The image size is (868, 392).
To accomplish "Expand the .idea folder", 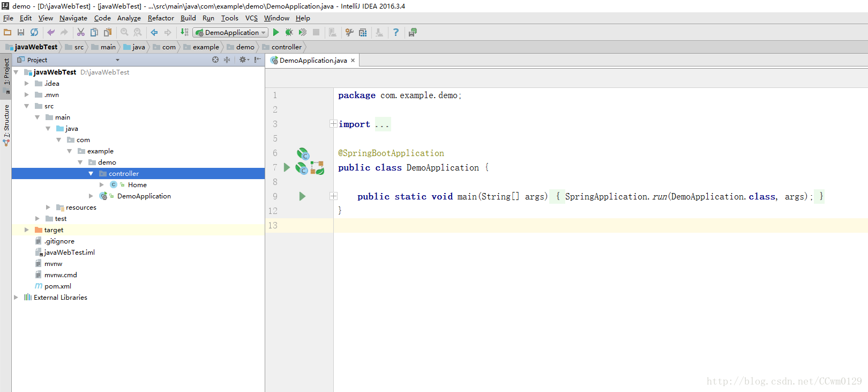I will 27,83.
